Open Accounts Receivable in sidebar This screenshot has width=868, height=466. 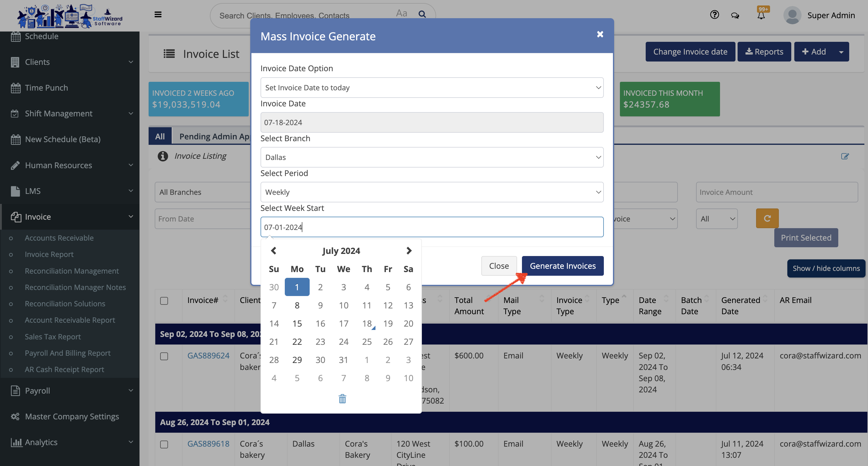coord(59,238)
